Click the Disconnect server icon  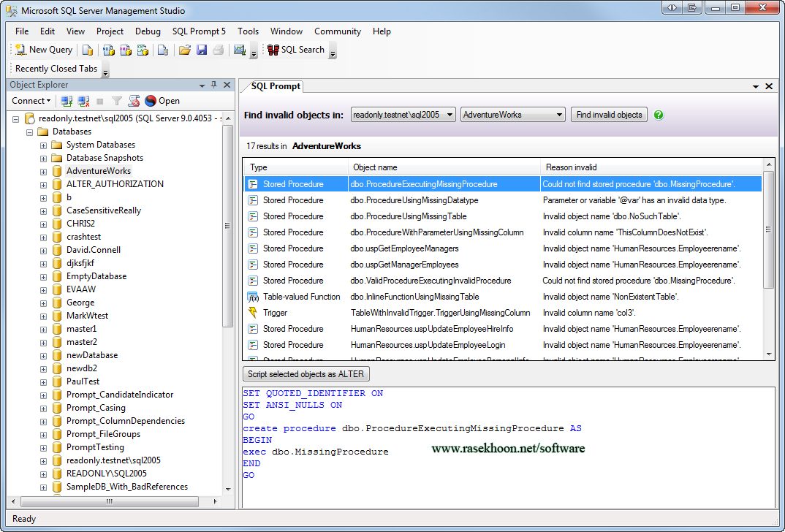(83, 101)
